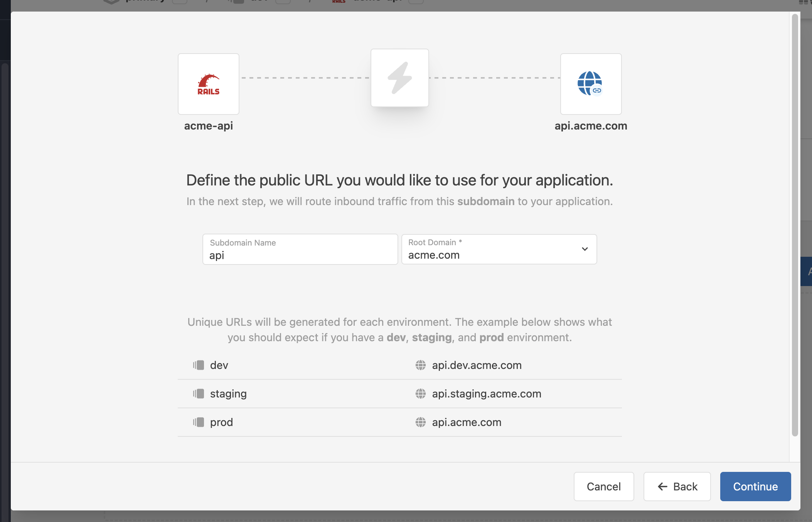The height and width of the screenshot is (522, 812).
Task: Cancel the public URL setup
Action: [x=603, y=487]
